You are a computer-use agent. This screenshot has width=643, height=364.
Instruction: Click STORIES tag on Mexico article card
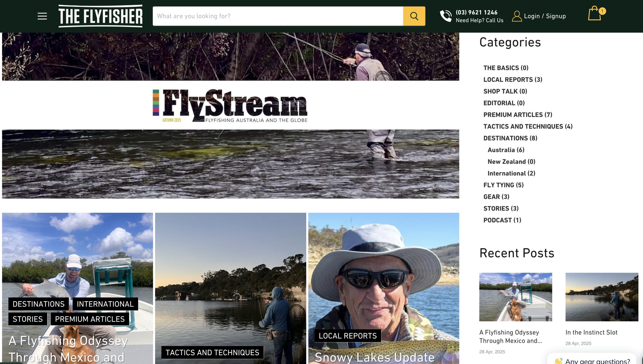click(x=28, y=319)
